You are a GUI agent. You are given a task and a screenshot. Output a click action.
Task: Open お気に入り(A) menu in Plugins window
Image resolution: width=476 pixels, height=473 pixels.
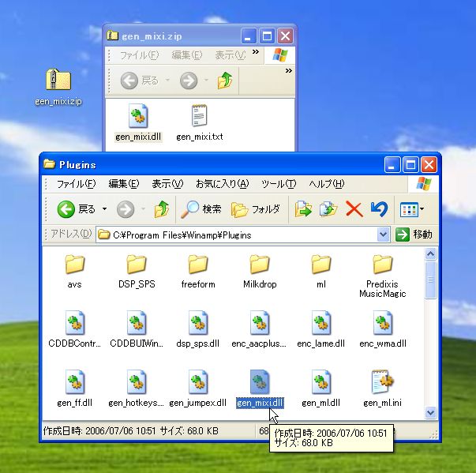point(223,184)
